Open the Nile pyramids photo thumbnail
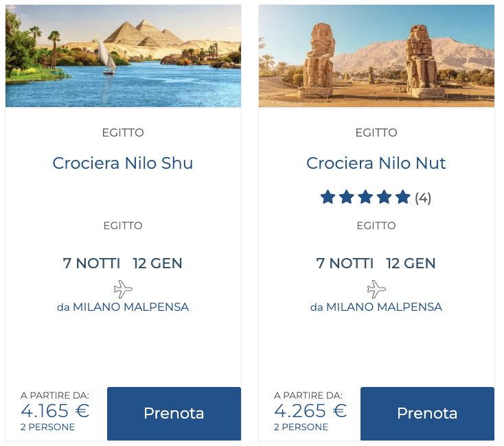The height and width of the screenshot is (446, 504). tap(123, 56)
